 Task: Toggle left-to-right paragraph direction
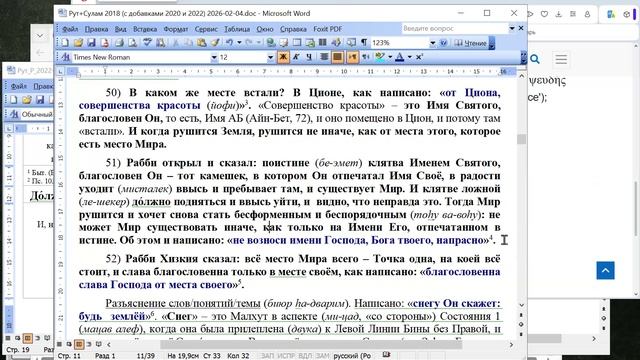coord(352,57)
